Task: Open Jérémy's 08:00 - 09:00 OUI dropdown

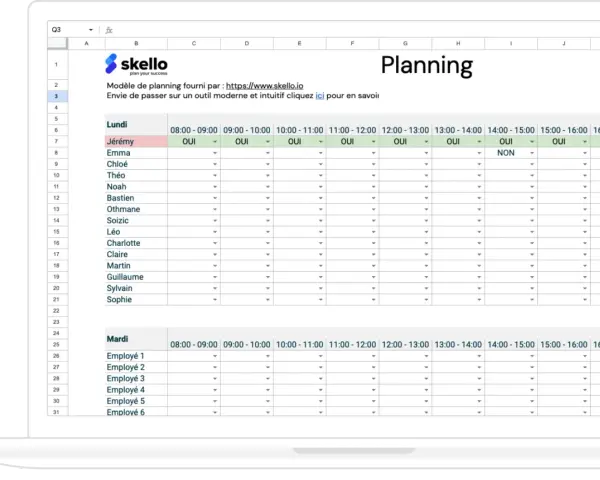Action: [x=215, y=142]
